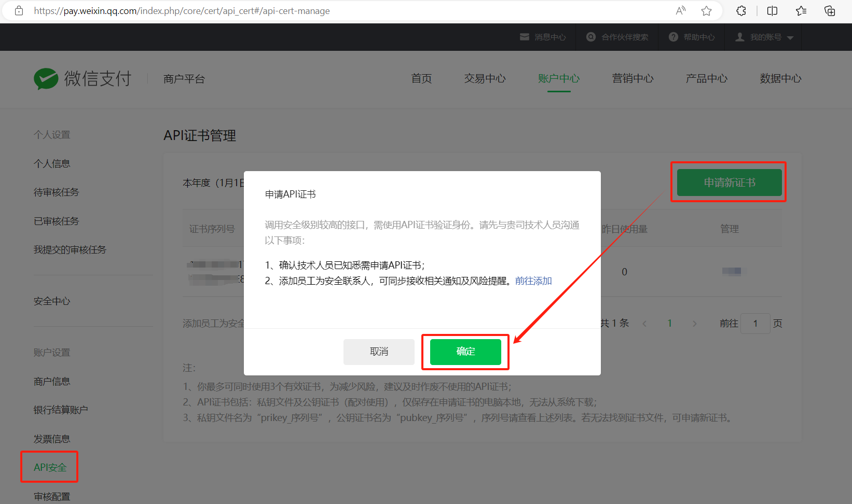Click the browser address bar URL

pyautogui.click(x=182, y=11)
